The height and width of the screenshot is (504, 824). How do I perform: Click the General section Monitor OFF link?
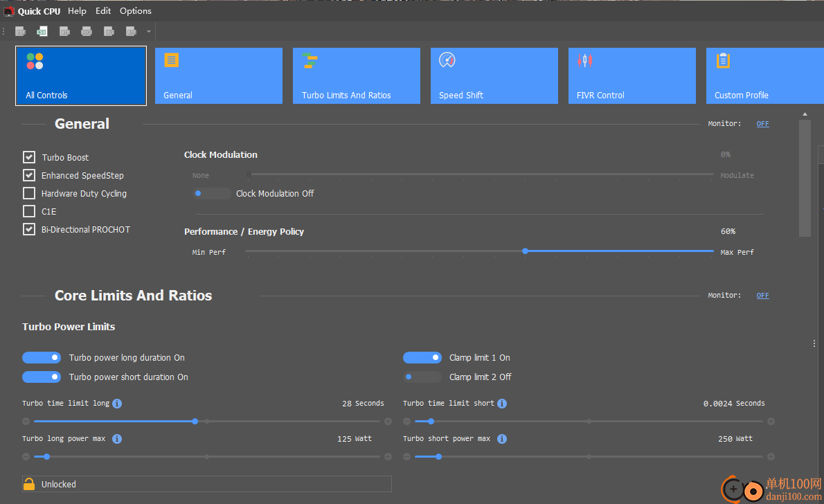pyautogui.click(x=762, y=123)
